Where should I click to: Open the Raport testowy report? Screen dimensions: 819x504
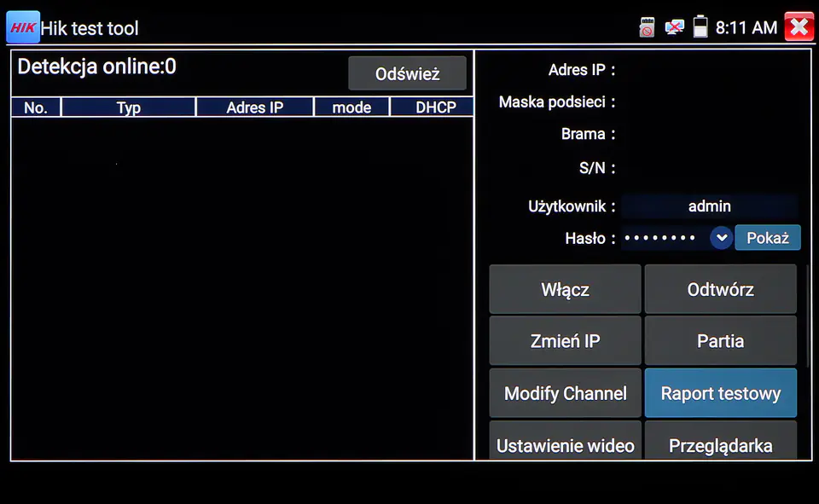pyautogui.click(x=720, y=393)
